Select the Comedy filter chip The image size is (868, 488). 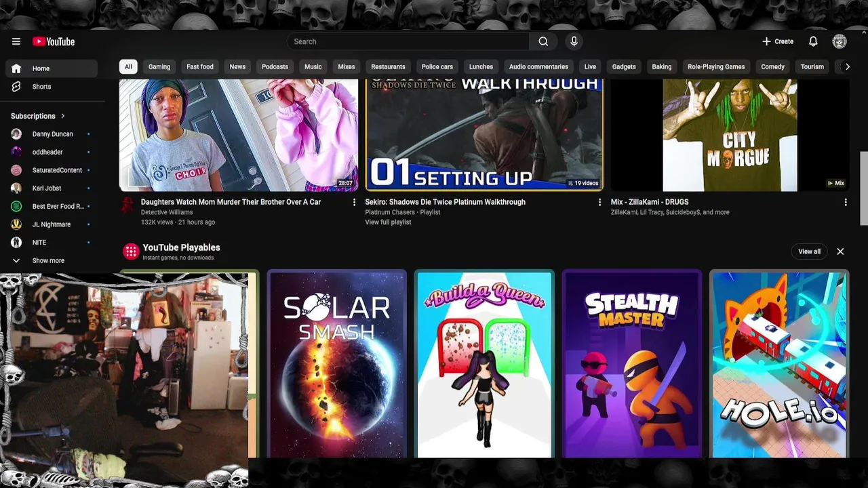[x=772, y=66]
